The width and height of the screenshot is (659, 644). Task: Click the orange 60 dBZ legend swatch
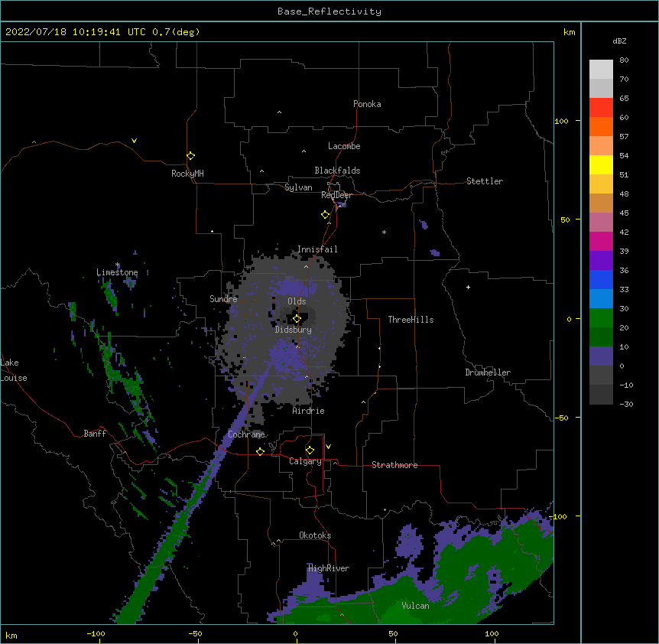[601, 127]
